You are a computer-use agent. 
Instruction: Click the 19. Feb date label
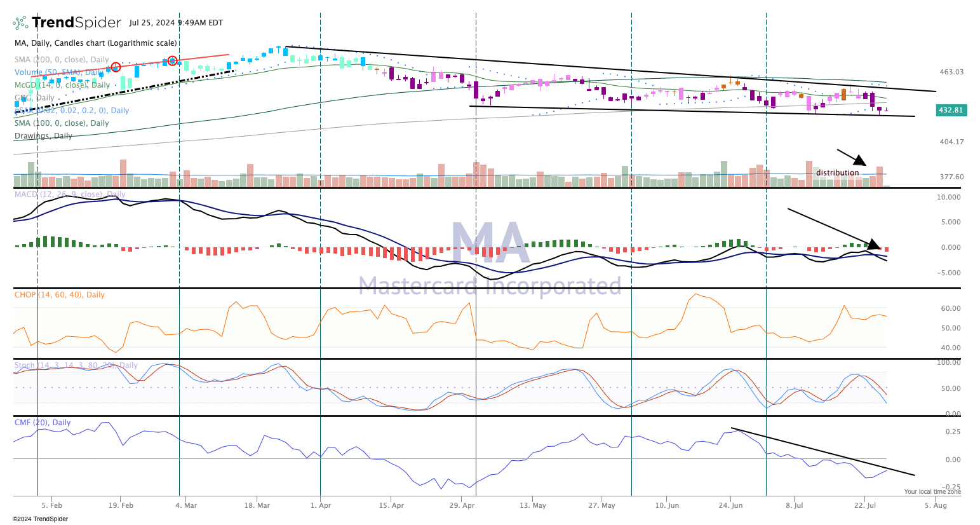[121, 506]
